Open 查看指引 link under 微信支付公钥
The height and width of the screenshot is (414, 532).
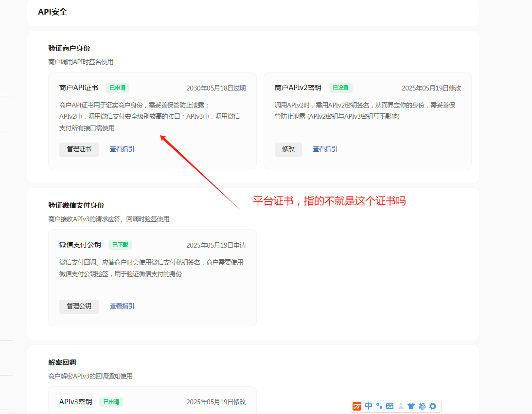click(122, 306)
